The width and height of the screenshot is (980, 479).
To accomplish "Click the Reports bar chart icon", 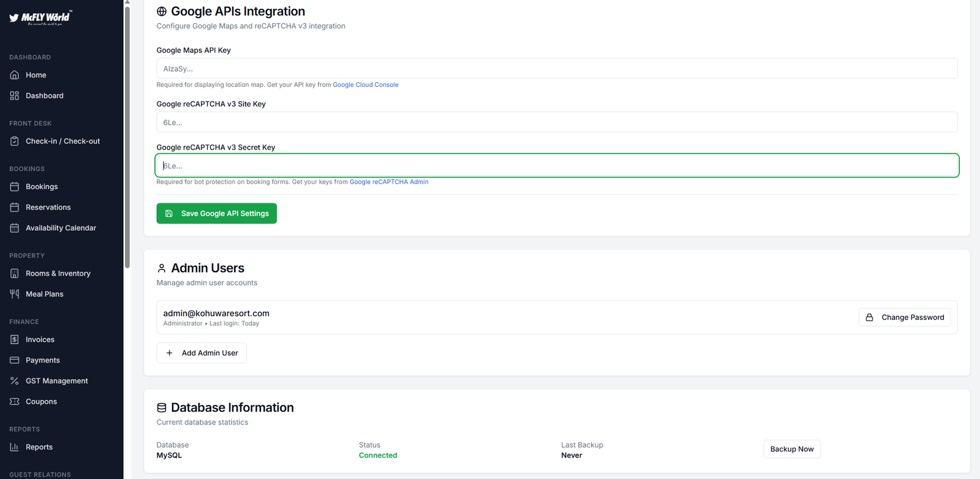I will point(15,447).
